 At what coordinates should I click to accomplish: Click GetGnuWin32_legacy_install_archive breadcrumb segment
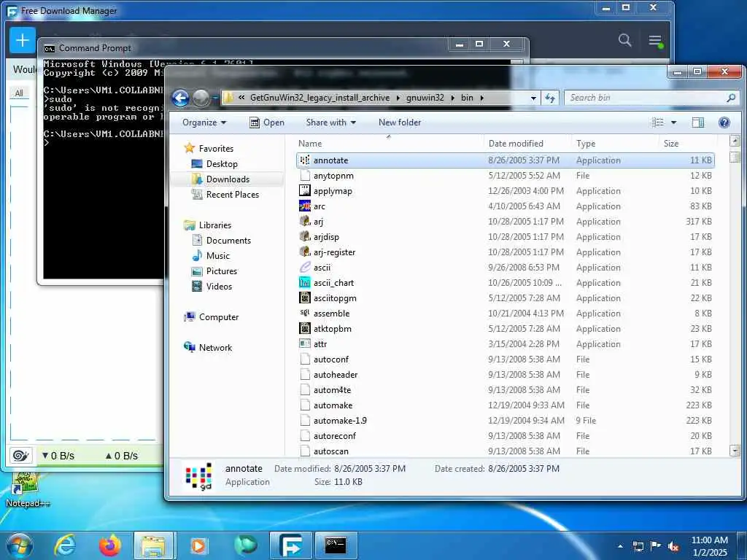(x=320, y=98)
